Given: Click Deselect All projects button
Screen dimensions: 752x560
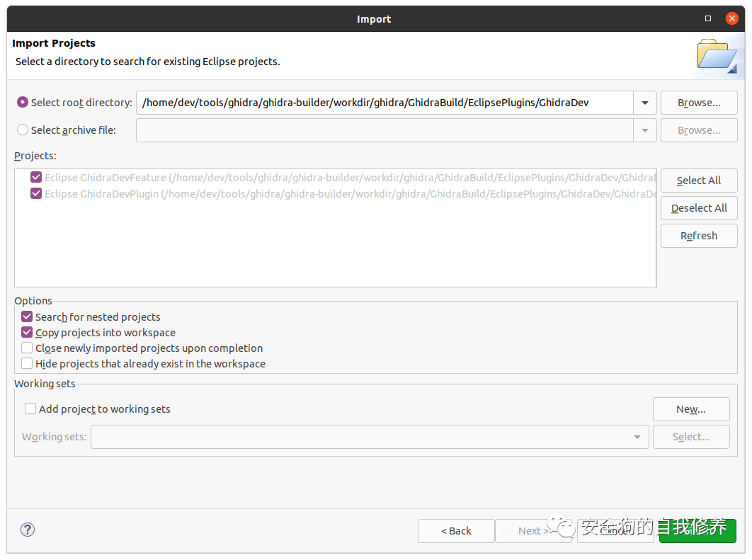Looking at the screenshot, I should click(699, 208).
